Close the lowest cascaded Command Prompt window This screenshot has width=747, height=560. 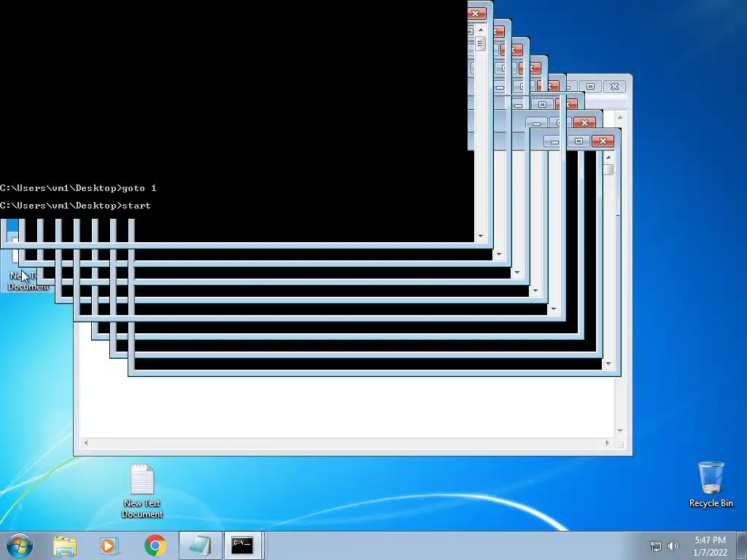pos(603,141)
